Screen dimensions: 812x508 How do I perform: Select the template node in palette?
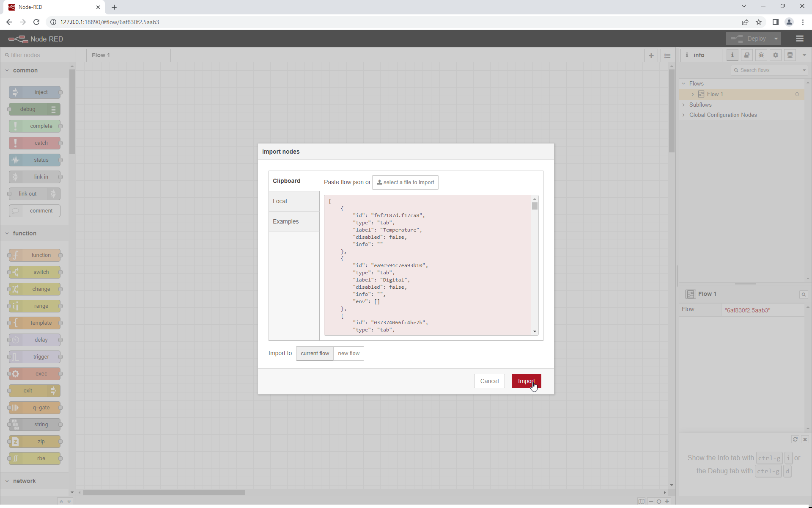(x=35, y=323)
